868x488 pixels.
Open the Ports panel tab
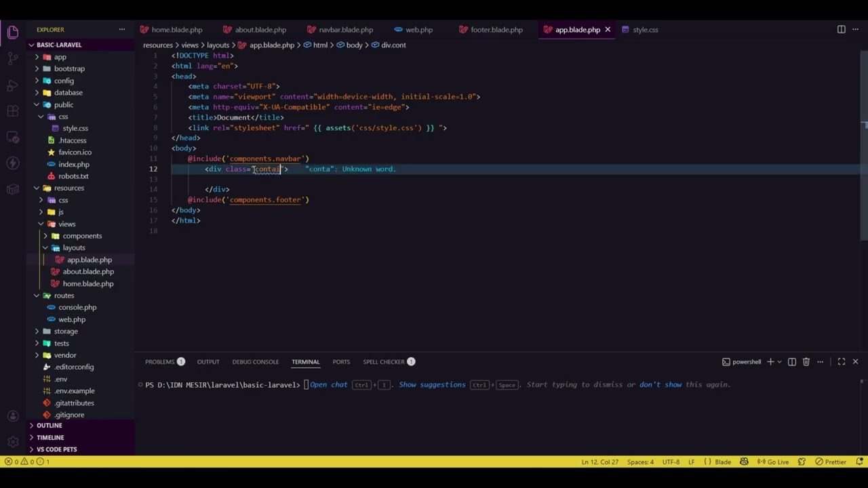pyautogui.click(x=341, y=362)
